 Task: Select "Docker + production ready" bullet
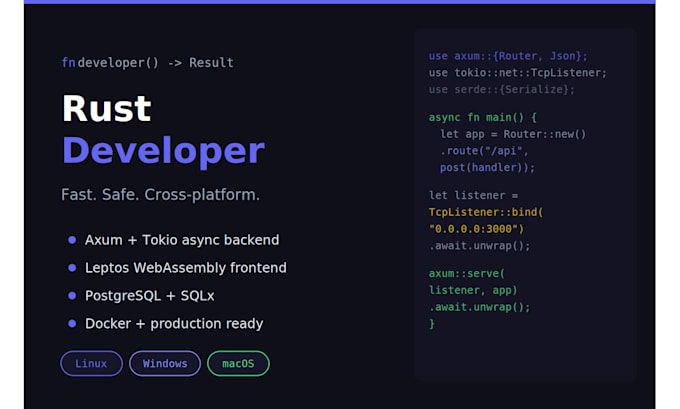(x=165, y=324)
